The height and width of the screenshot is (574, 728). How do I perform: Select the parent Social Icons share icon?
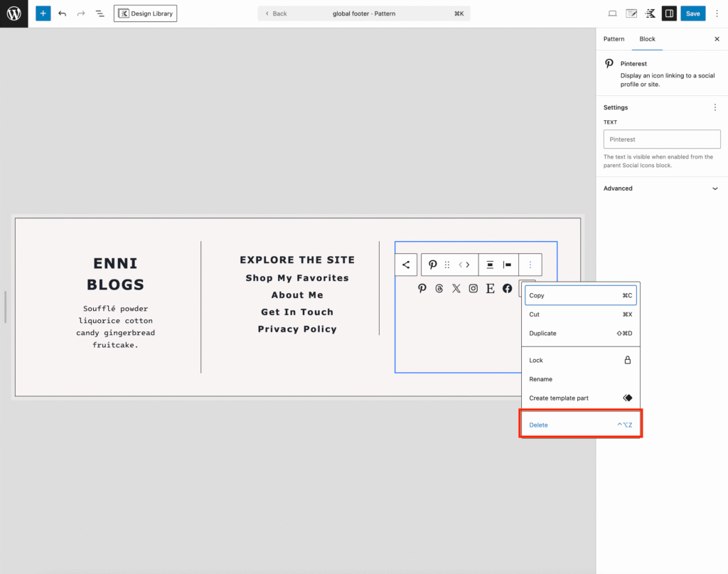[x=406, y=265]
